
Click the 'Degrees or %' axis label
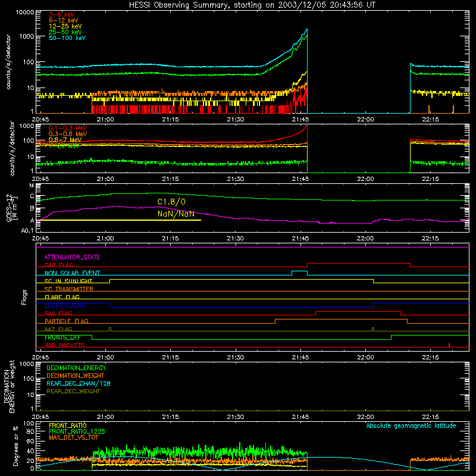coord(15,446)
